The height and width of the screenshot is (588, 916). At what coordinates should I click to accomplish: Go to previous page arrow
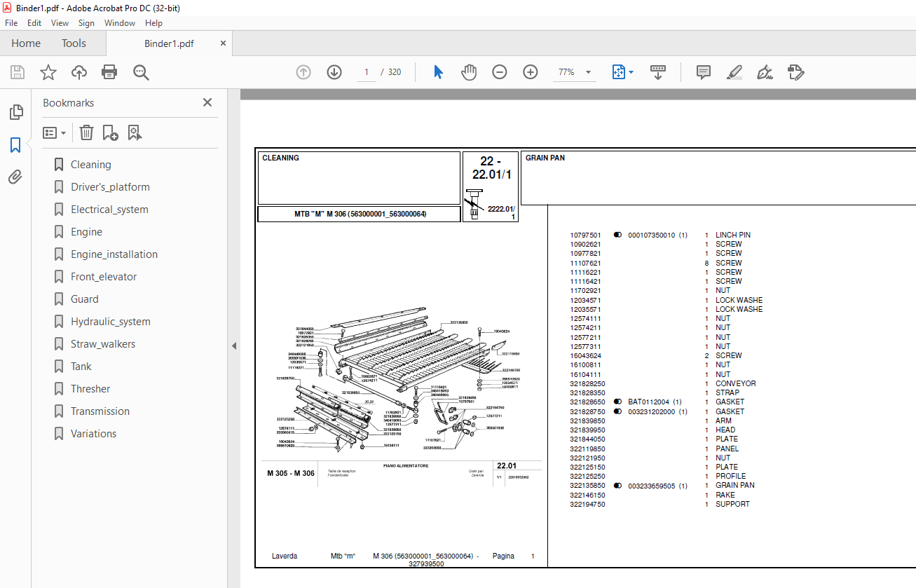pos(303,72)
